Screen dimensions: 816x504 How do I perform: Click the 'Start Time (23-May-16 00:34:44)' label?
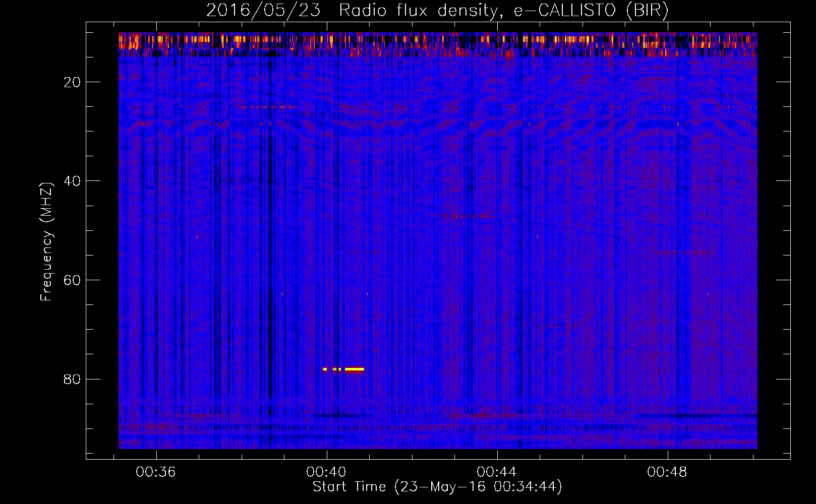point(437,487)
